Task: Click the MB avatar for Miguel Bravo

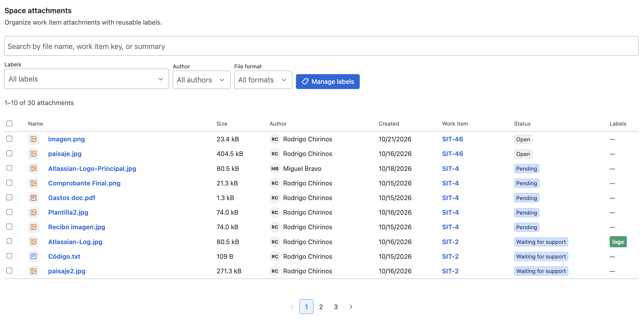Action: pyautogui.click(x=275, y=169)
